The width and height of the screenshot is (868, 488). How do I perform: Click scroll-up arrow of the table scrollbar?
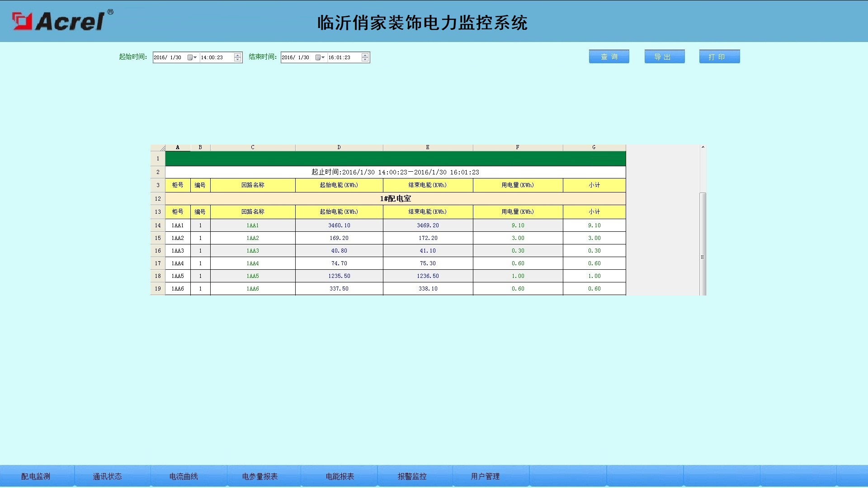(703, 147)
